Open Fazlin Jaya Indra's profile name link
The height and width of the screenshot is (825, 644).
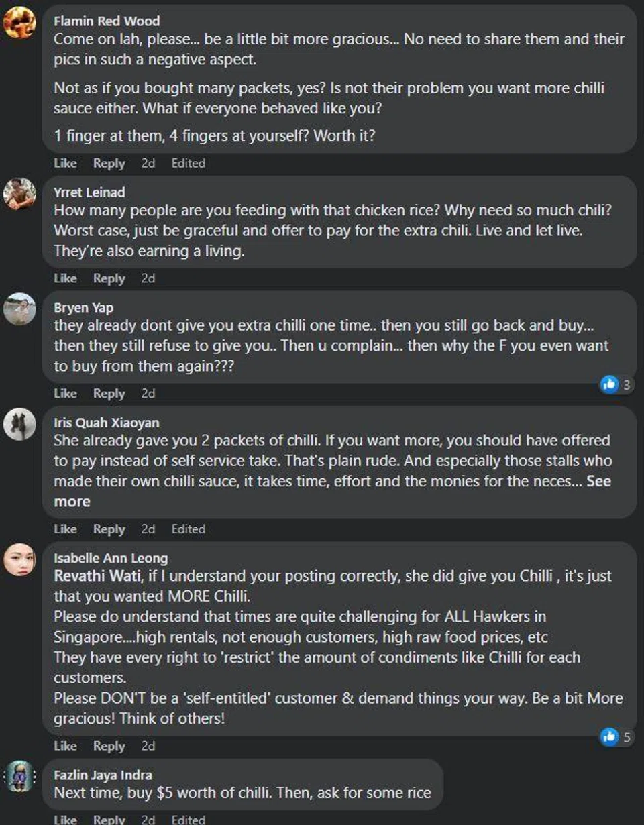(x=103, y=775)
